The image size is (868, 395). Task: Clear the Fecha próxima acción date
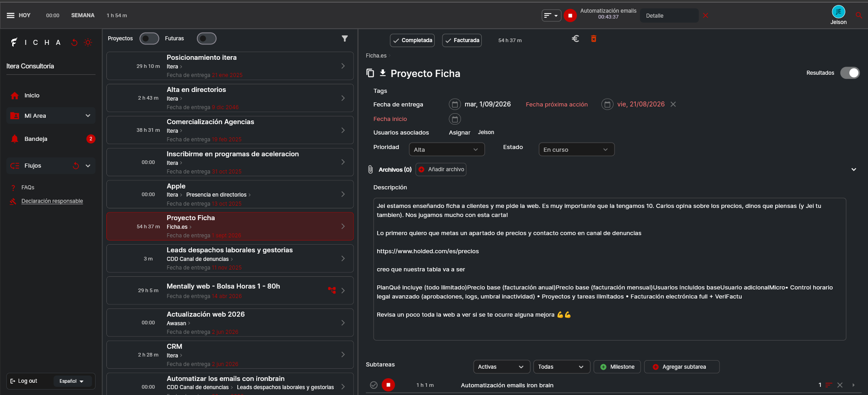click(x=673, y=104)
